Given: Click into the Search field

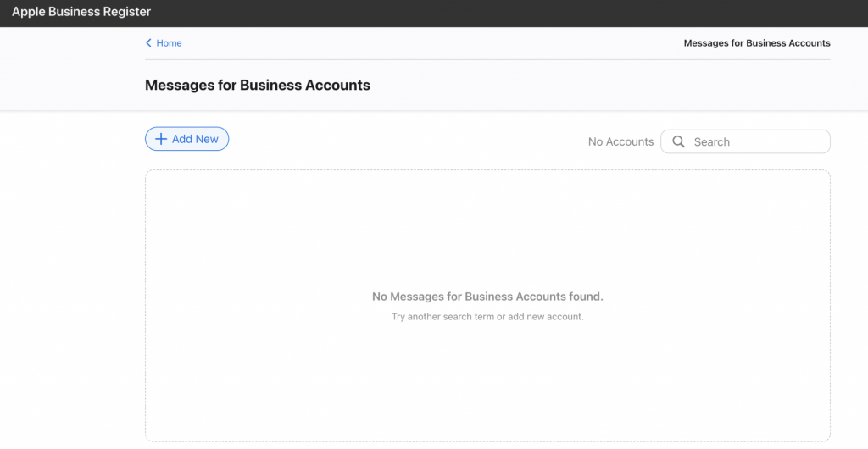Looking at the screenshot, I should click(x=745, y=141).
